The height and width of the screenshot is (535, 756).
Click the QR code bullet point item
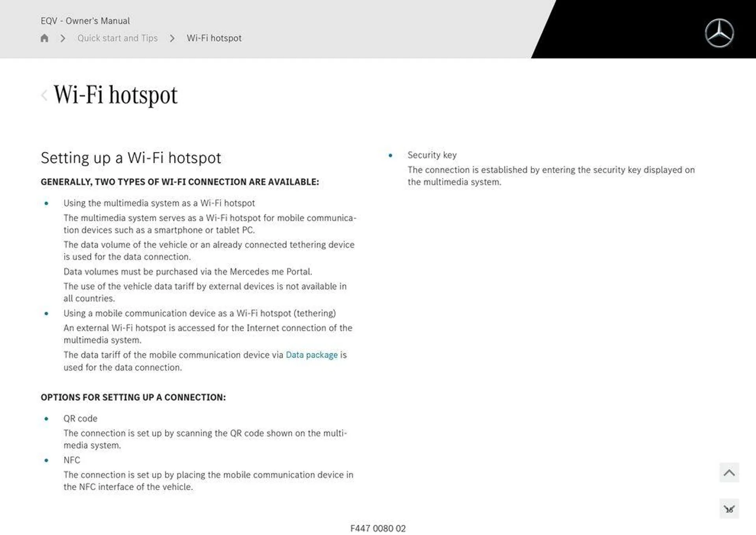(x=80, y=418)
